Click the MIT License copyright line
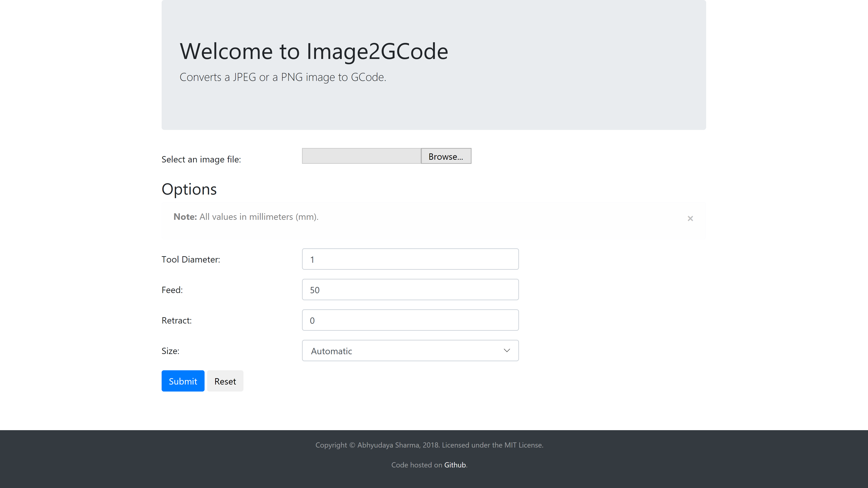The image size is (868, 488). coord(429,445)
